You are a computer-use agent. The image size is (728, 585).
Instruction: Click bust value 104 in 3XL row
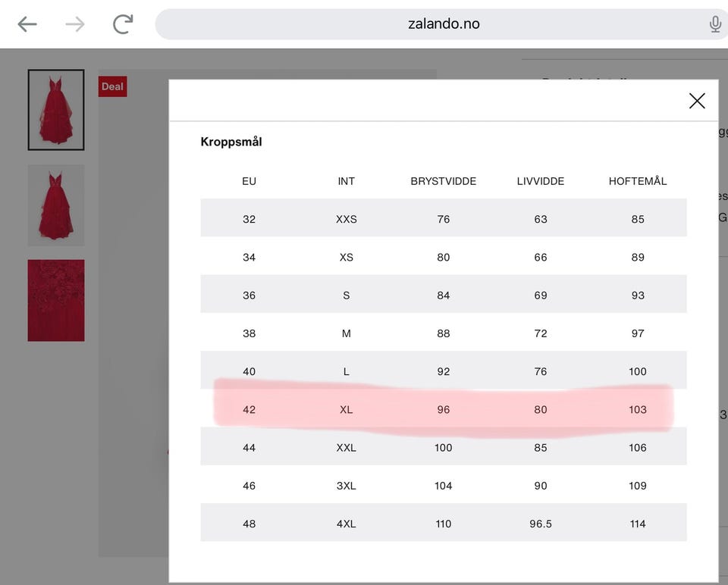pos(444,485)
